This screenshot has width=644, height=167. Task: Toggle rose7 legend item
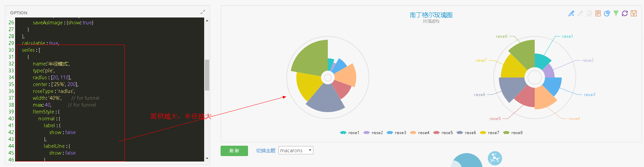(x=489, y=133)
